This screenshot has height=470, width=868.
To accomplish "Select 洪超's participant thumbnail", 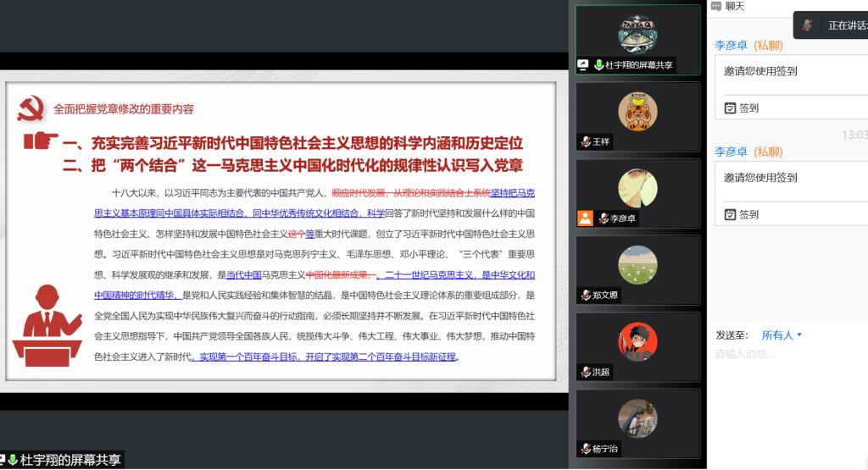I will pyautogui.click(x=637, y=343).
